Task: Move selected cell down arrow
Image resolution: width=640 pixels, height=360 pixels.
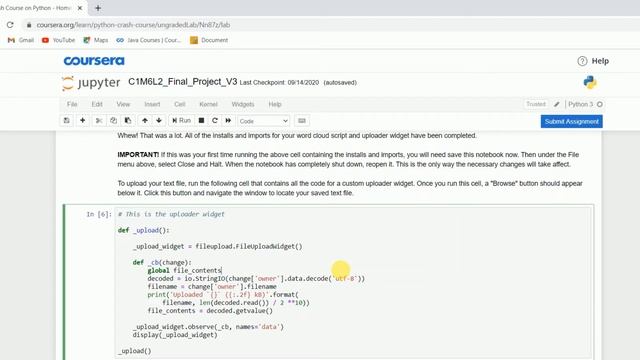Action: click(159, 121)
